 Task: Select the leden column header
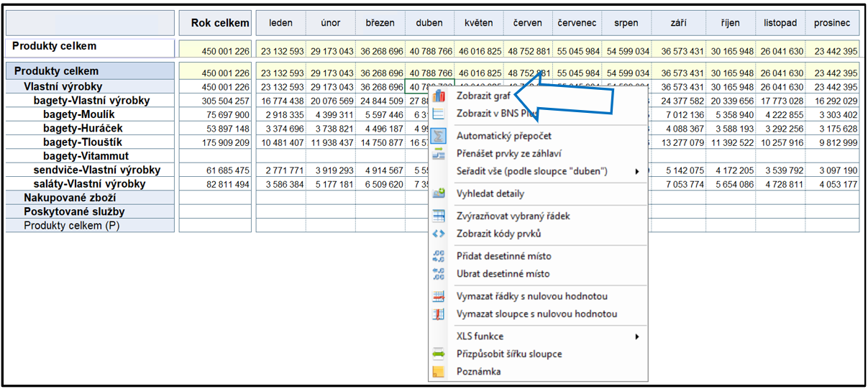tap(280, 23)
